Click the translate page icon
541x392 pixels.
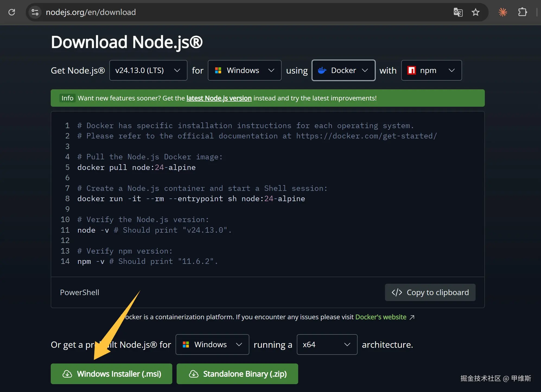tap(458, 12)
